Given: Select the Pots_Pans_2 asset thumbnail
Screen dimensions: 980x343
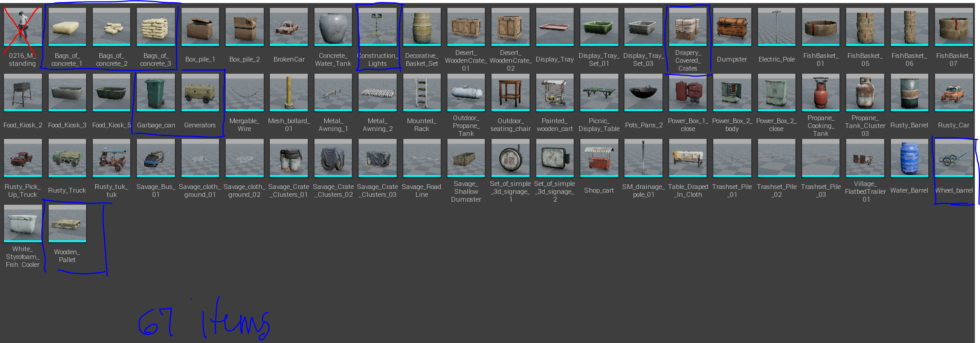Looking at the screenshot, I should click(643, 93).
